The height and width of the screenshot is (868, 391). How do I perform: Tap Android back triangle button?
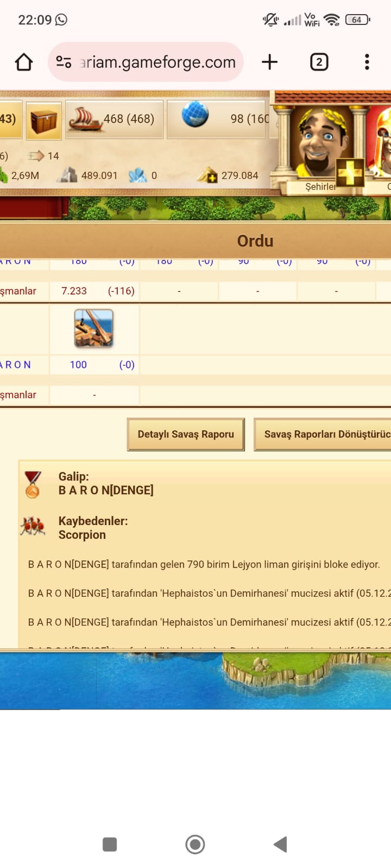click(x=280, y=844)
